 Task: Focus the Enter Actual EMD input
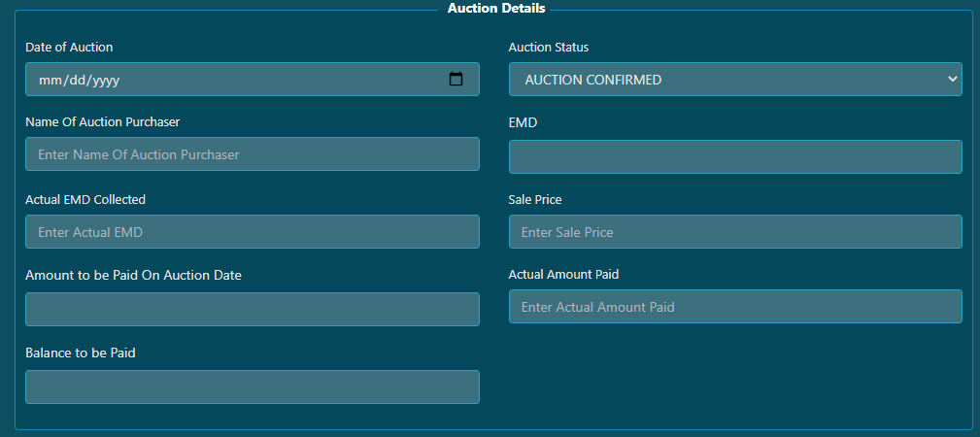point(253,231)
